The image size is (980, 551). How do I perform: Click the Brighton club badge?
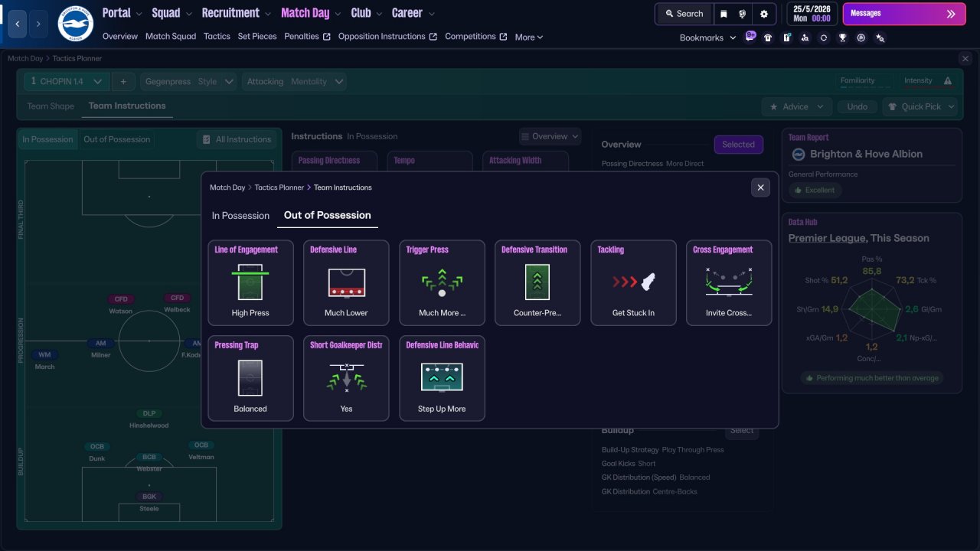tap(75, 24)
